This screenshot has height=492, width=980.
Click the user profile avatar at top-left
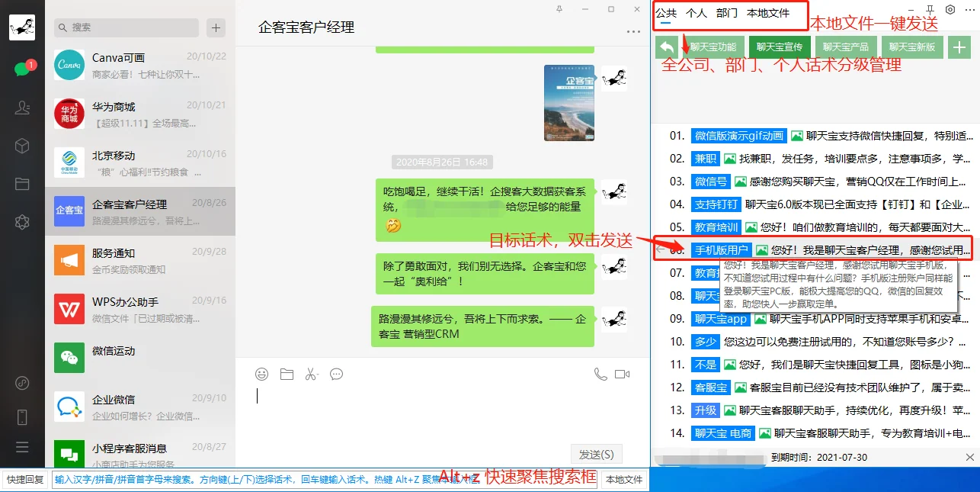coord(22,27)
